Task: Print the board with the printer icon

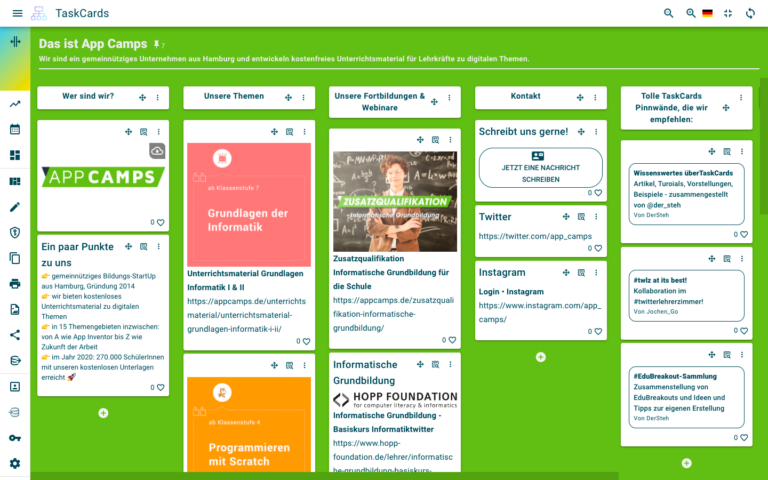Action: click(15, 284)
